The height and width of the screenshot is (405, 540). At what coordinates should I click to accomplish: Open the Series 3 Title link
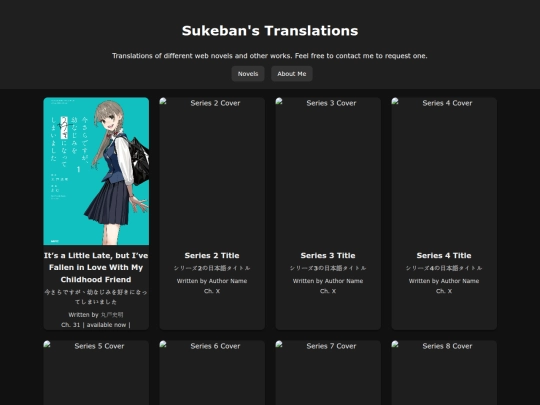click(x=328, y=256)
